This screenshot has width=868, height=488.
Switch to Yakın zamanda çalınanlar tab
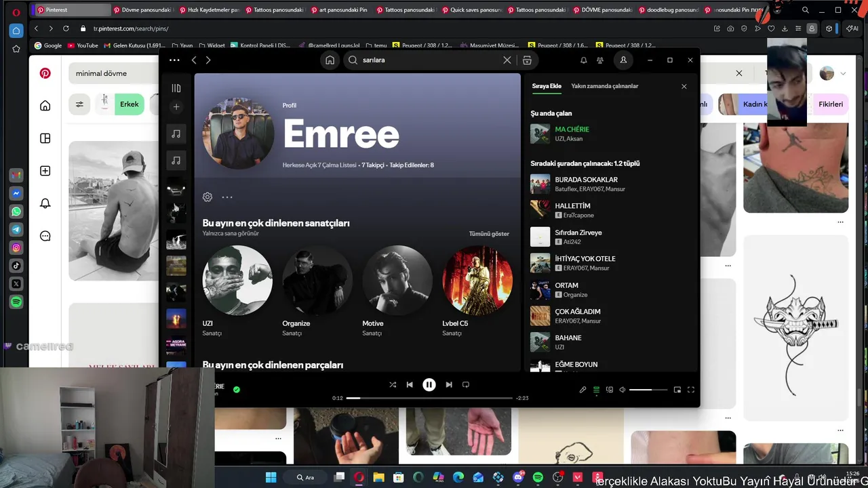605,86
